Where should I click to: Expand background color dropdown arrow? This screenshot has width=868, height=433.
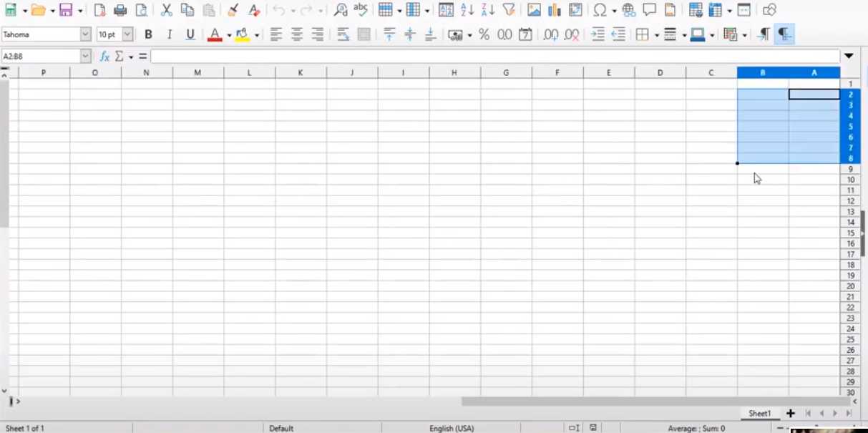click(257, 34)
